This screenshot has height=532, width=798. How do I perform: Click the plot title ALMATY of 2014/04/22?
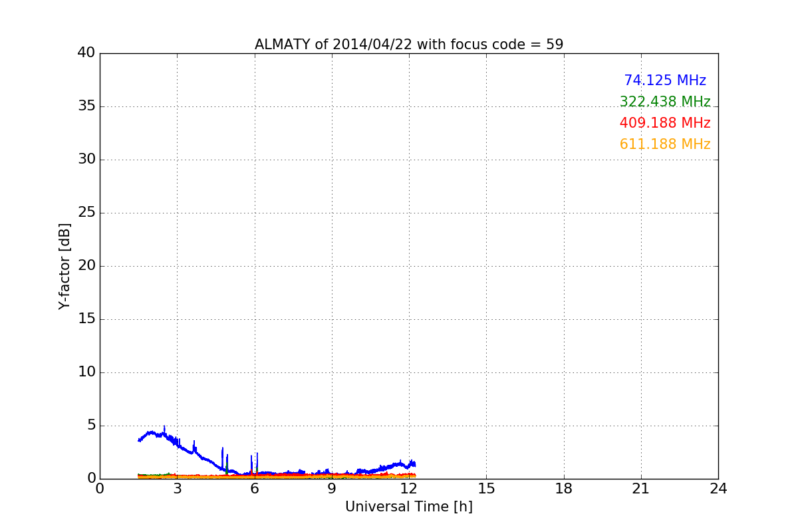click(x=409, y=45)
